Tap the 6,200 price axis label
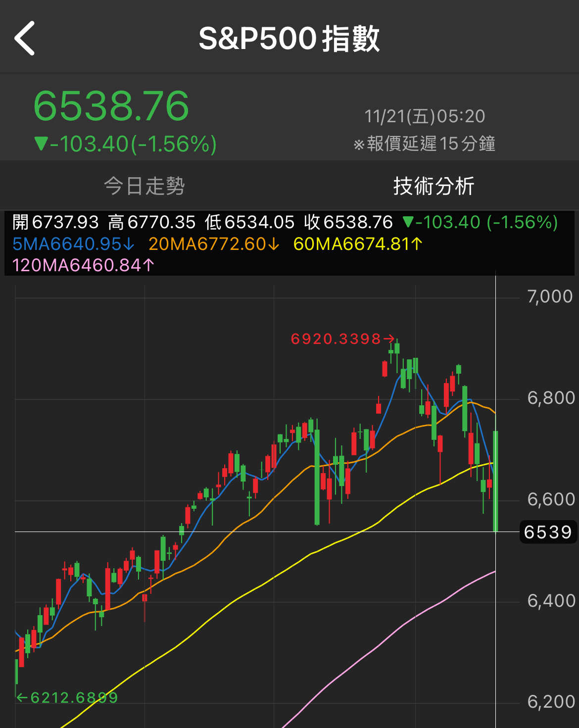This screenshot has width=579, height=728. (551, 702)
